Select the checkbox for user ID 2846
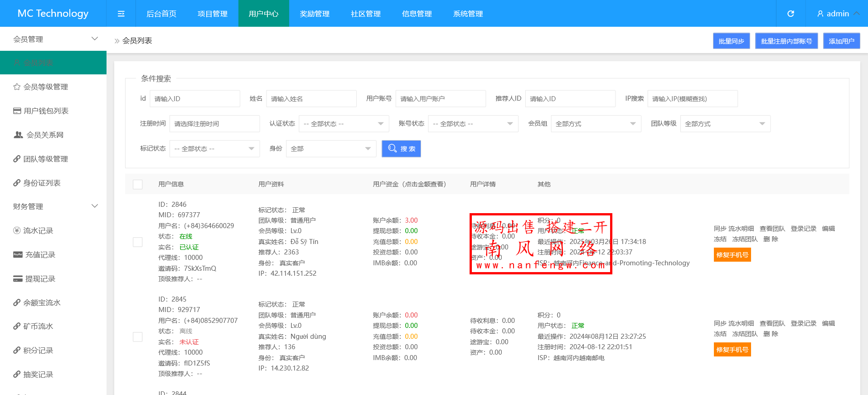The image size is (868, 395). (x=138, y=242)
